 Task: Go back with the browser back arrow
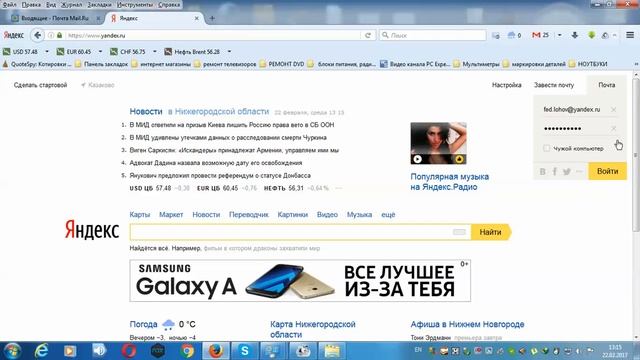coord(38,35)
